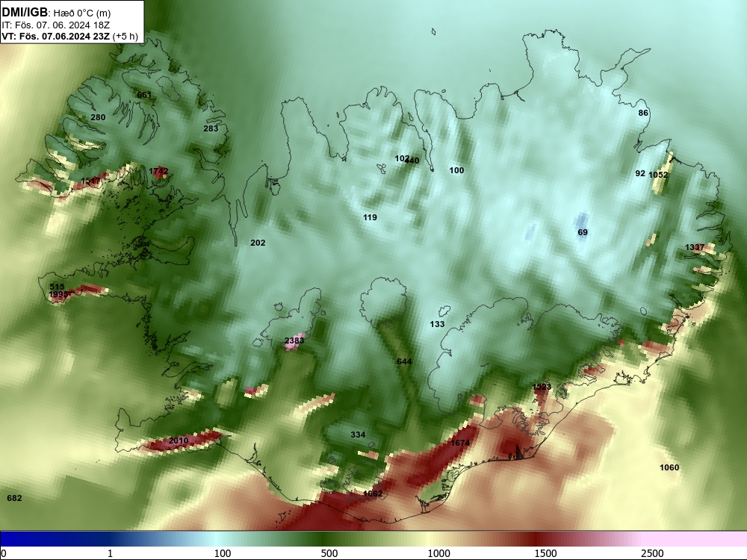Click the 92 map value
Screen dimensions: 747x560
[x=640, y=173]
